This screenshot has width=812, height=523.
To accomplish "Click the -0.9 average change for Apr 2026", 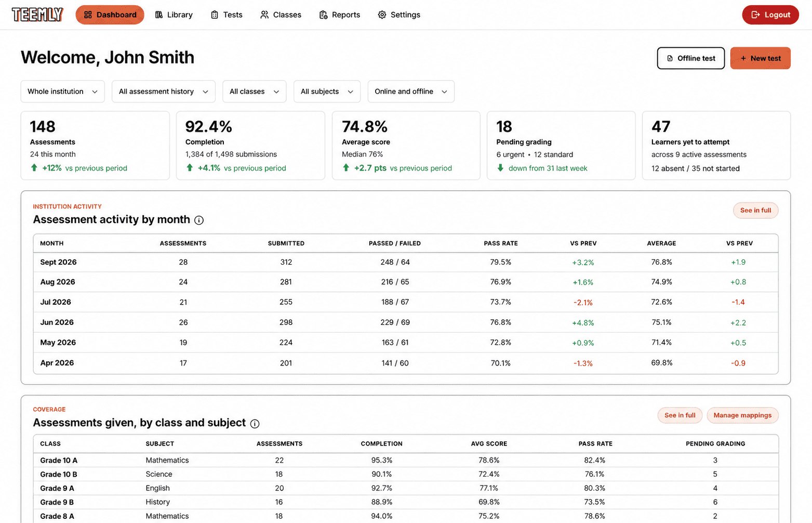I will click(x=738, y=363).
